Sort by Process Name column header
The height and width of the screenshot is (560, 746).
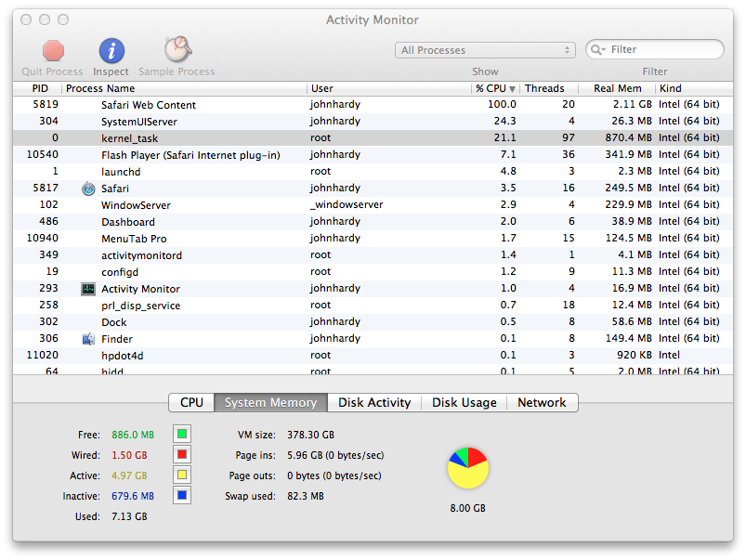(185, 88)
